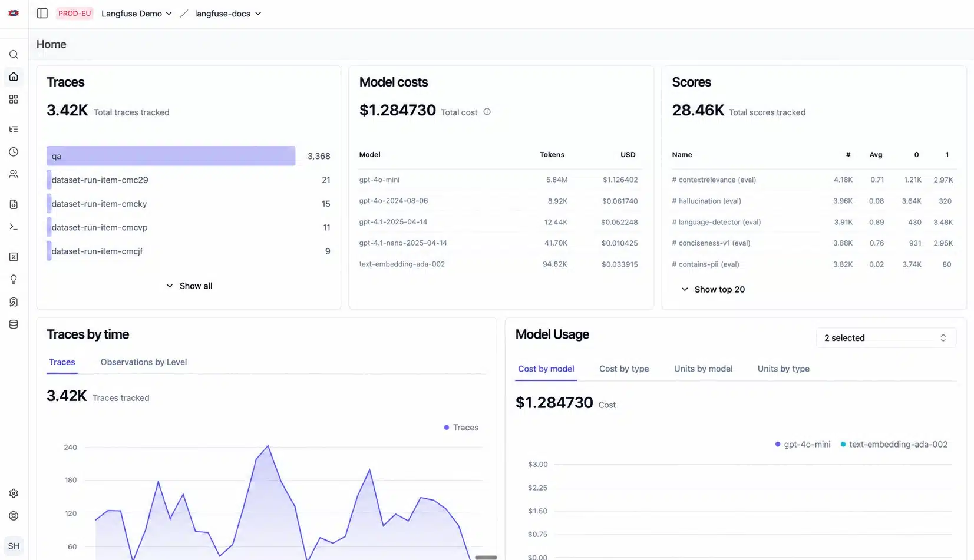Image resolution: width=974 pixels, height=560 pixels.
Task: Click the horizontal scrollbar under Traces chart
Action: [x=486, y=557]
